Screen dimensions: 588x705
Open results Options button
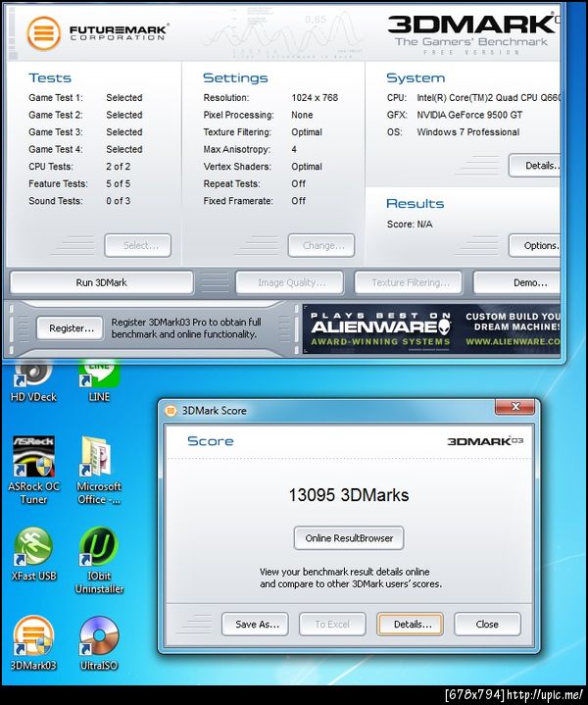(x=535, y=245)
